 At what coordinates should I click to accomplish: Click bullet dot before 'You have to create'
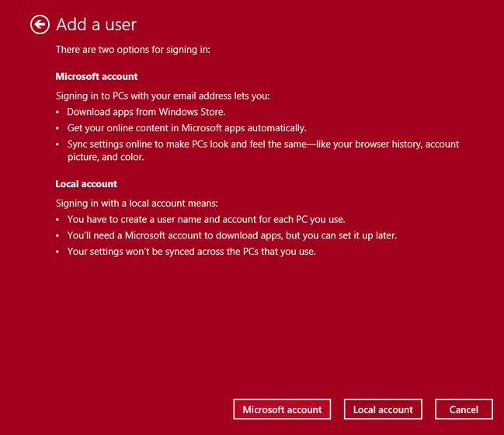point(58,221)
